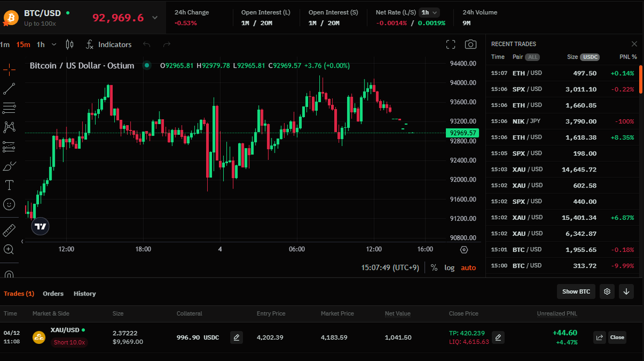Select the ruler measure tool
The width and height of the screenshot is (644, 361).
pos(9,230)
